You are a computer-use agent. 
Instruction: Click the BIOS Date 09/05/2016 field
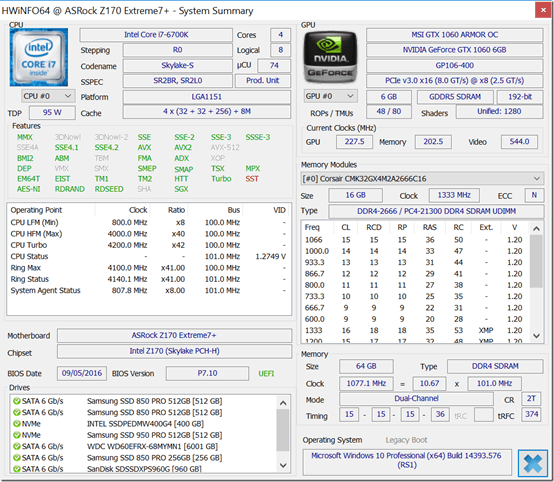[x=82, y=374]
